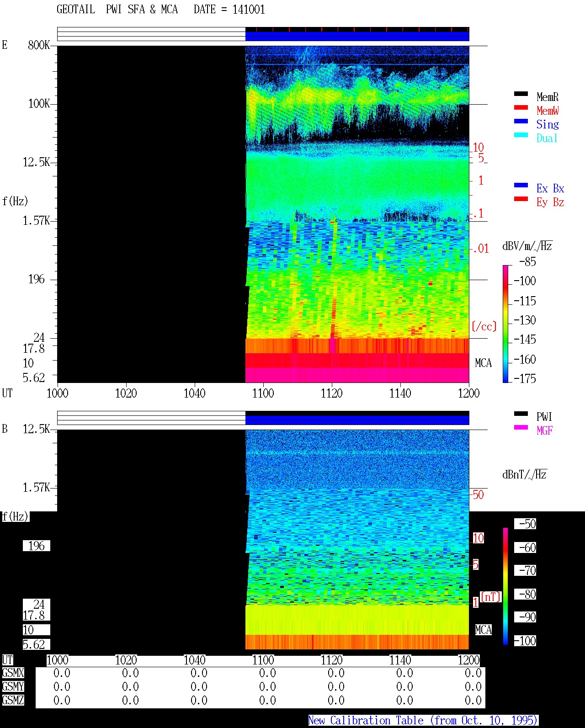Click the 'GSMX' row label
Screen dimensions: 585x728
coord(13,673)
